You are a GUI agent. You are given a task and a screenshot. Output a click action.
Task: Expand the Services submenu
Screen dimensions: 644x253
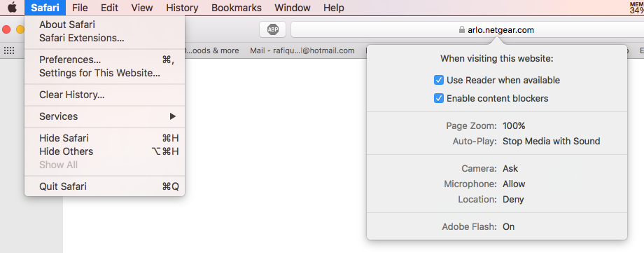pos(105,116)
